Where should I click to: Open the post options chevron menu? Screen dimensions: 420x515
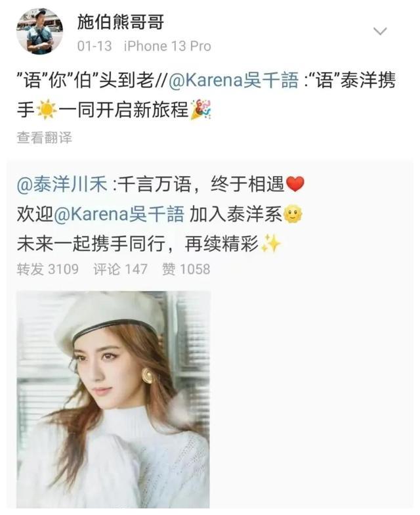point(381,32)
